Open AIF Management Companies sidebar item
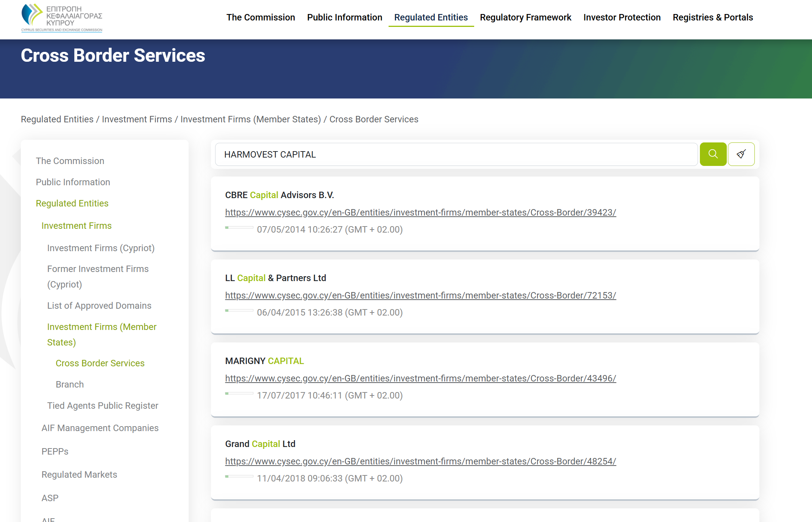 100,428
